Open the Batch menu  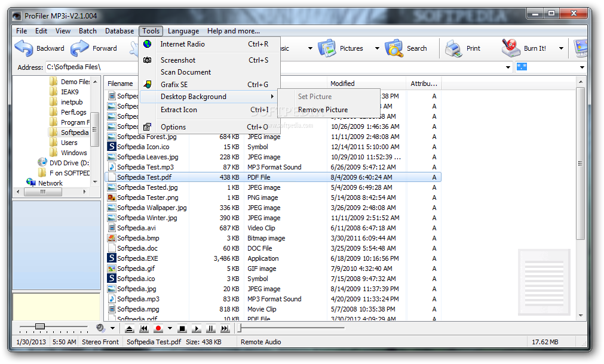coord(88,31)
